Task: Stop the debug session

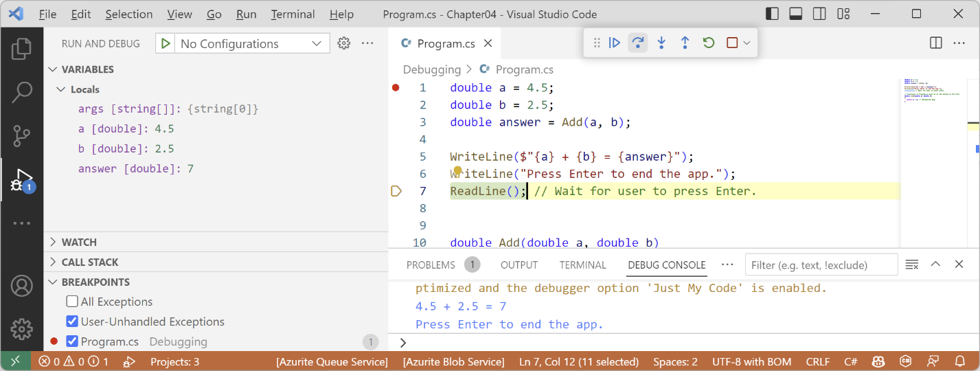Action: pyautogui.click(x=732, y=43)
